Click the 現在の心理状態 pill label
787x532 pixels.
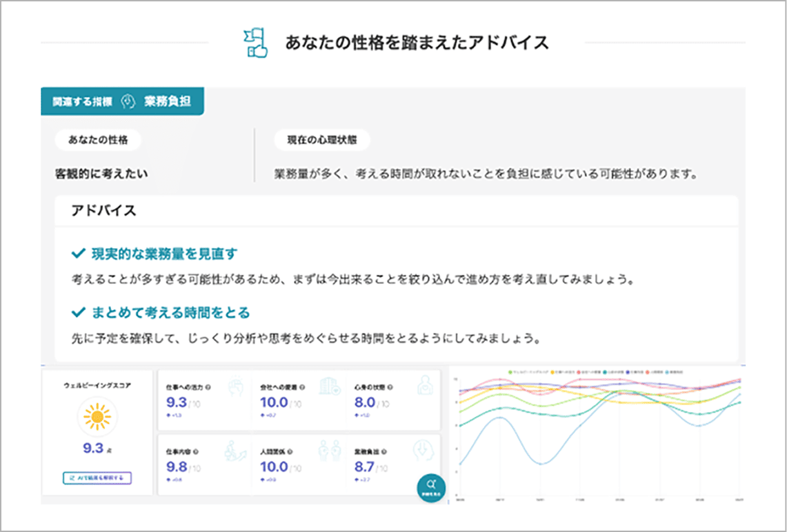click(321, 140)
